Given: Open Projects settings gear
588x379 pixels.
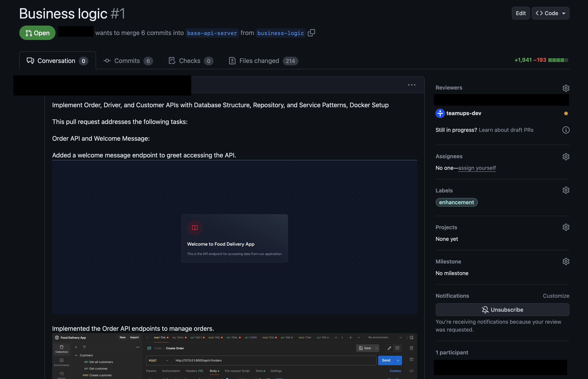Looking at the screenshot, I should tap(566, 227).
